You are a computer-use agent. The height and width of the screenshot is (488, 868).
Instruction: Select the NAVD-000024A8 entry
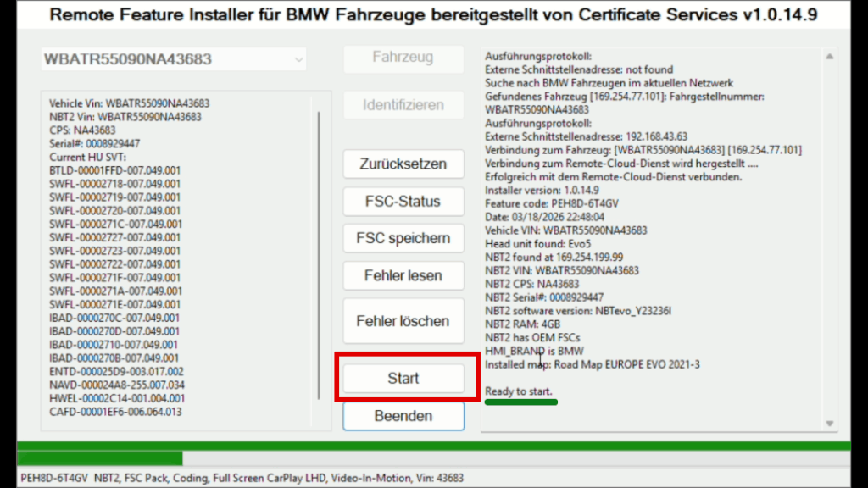coord(118,387)
